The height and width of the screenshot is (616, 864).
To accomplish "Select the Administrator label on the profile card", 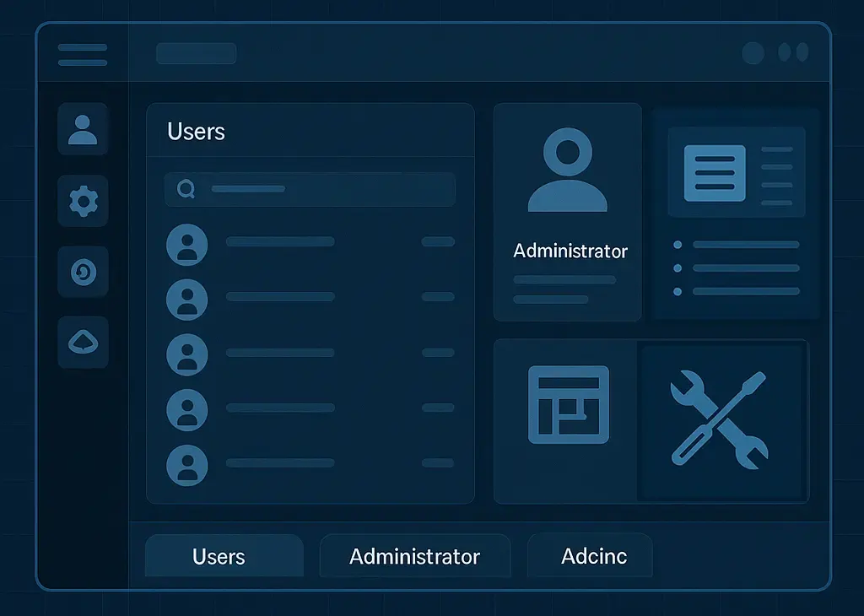I will (x=569, y=251).
